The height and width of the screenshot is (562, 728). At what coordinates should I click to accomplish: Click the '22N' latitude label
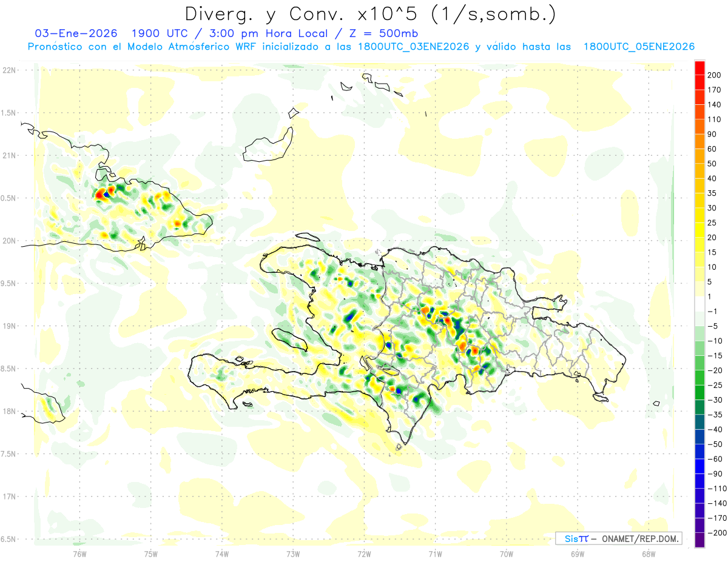click(9, 70)
